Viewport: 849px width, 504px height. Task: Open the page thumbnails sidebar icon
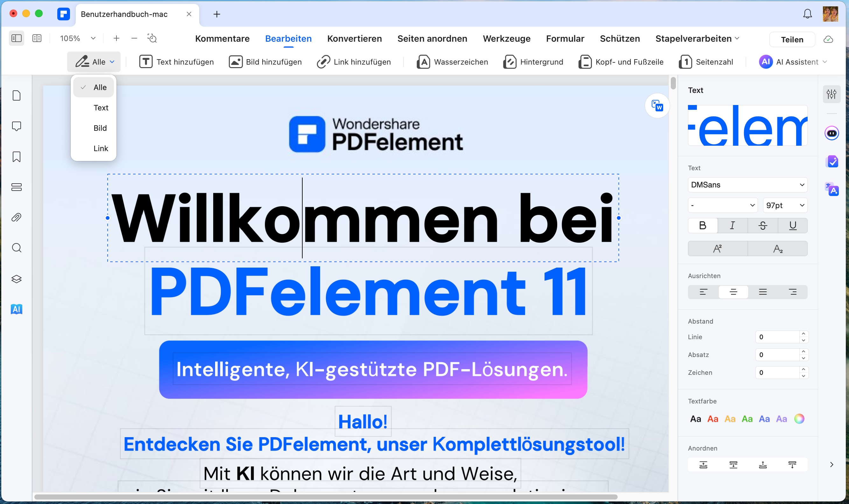(16, 95)
